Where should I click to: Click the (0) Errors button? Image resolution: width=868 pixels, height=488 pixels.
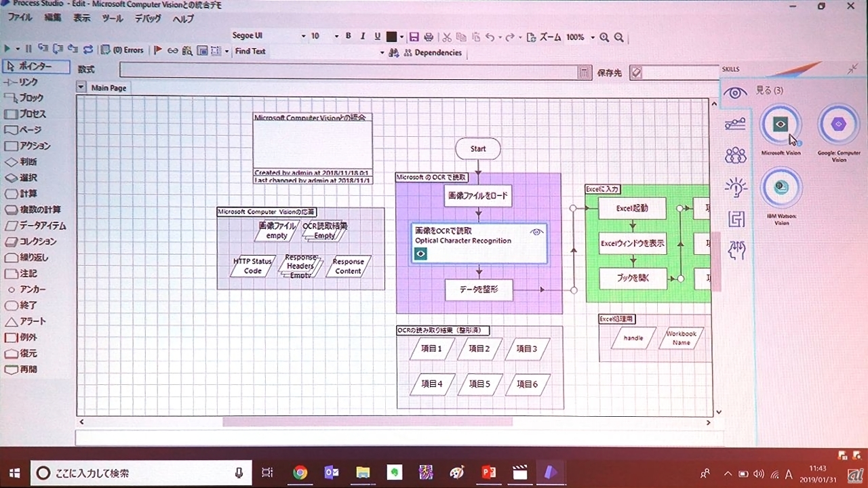tap(123, 50)
